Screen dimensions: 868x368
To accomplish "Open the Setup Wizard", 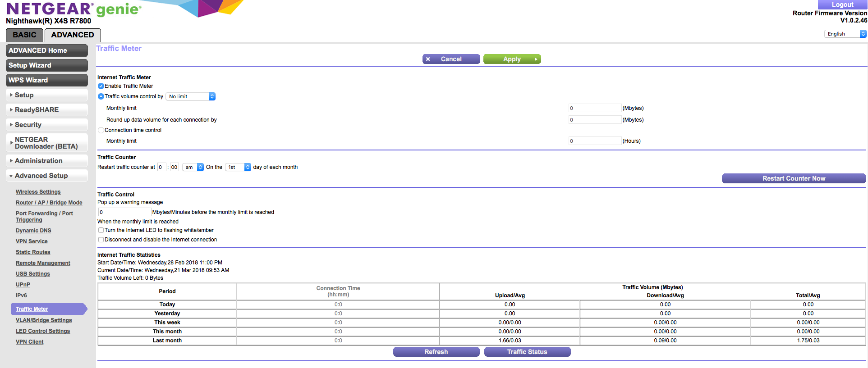I will tap(47, 65).
